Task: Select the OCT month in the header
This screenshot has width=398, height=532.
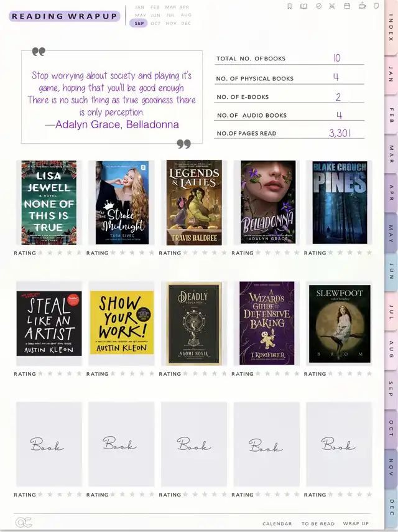Action: (x=155, y=24)
